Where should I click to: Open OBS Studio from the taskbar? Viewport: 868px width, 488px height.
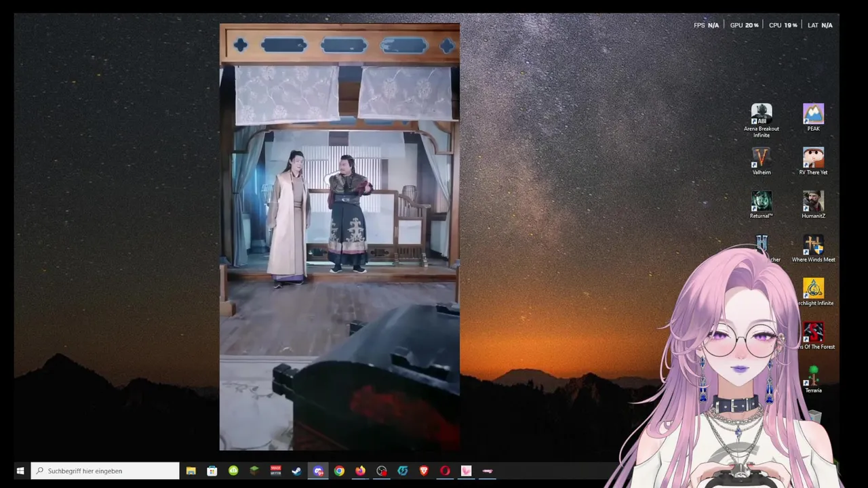(x=382, y=470)
